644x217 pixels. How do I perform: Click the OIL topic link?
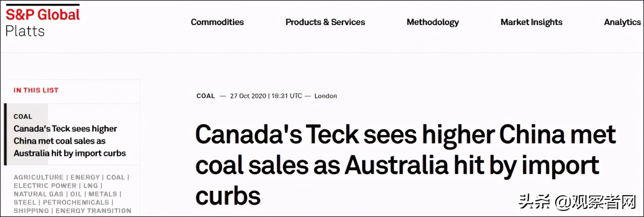tap(76, 194)
